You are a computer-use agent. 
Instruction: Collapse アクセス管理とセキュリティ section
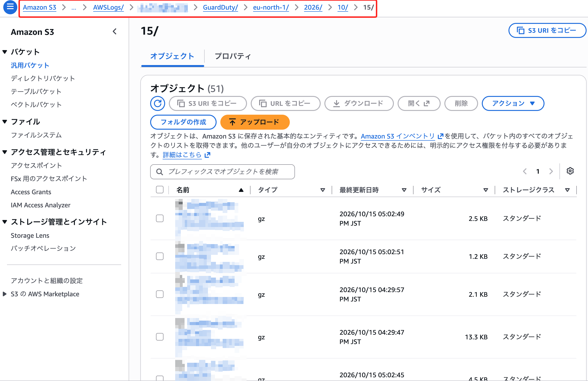[x=5, y=152]
